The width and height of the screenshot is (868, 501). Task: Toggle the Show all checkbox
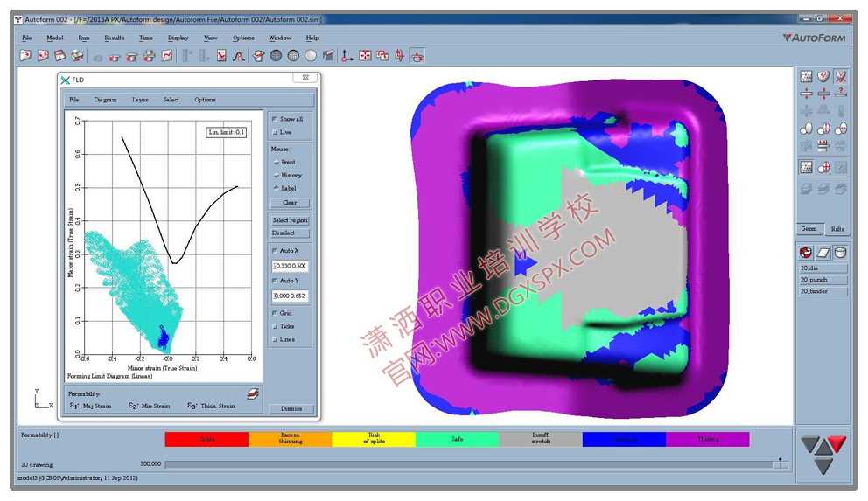275,119
